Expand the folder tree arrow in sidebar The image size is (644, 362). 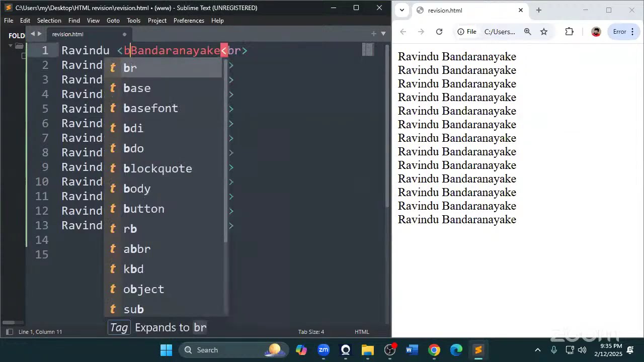(10, 46)
